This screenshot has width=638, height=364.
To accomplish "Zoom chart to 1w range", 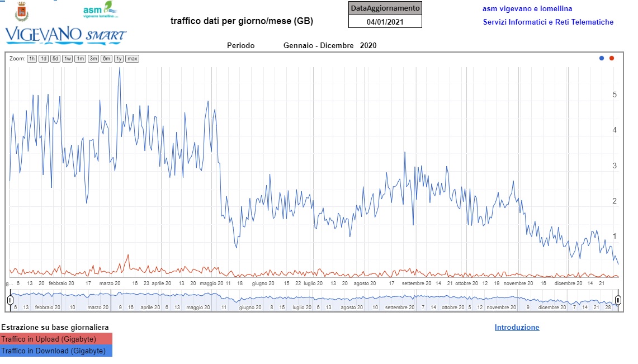I will pyautogui.click(x=67, y=59).
